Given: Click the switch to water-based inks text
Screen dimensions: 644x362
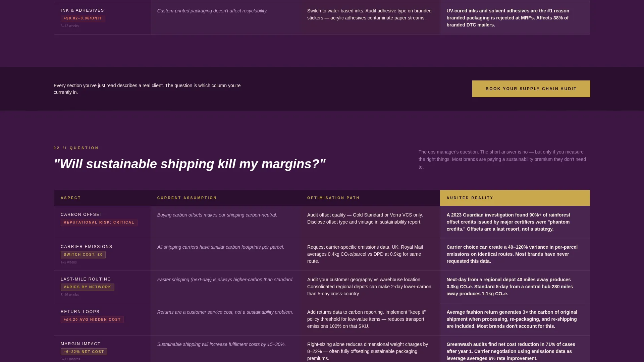Looking at the screenshot, I should 369,14.
